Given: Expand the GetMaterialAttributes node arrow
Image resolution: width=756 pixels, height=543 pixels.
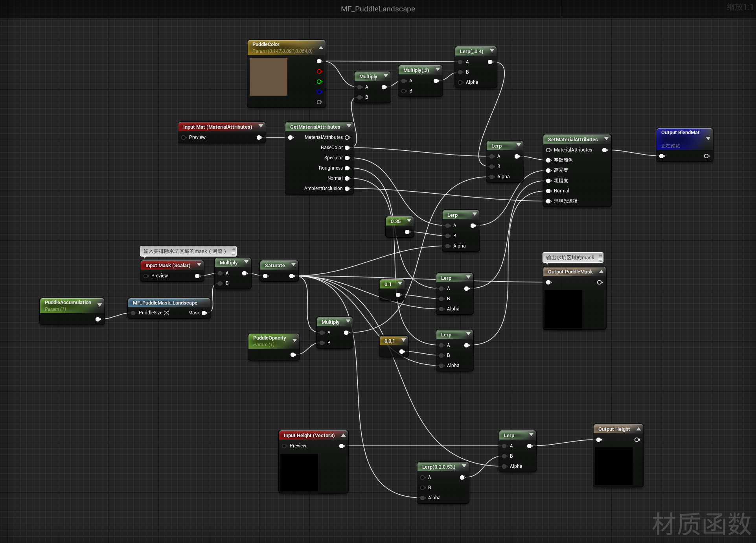Looking at the screenshot, I should click(x=349, y=126).
